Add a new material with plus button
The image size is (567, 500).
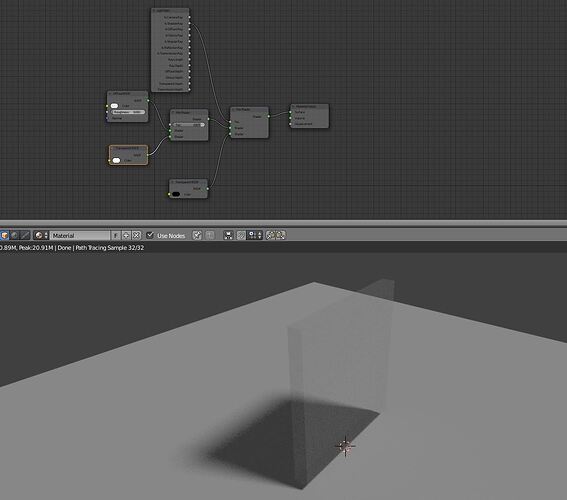tap(126, 235)
